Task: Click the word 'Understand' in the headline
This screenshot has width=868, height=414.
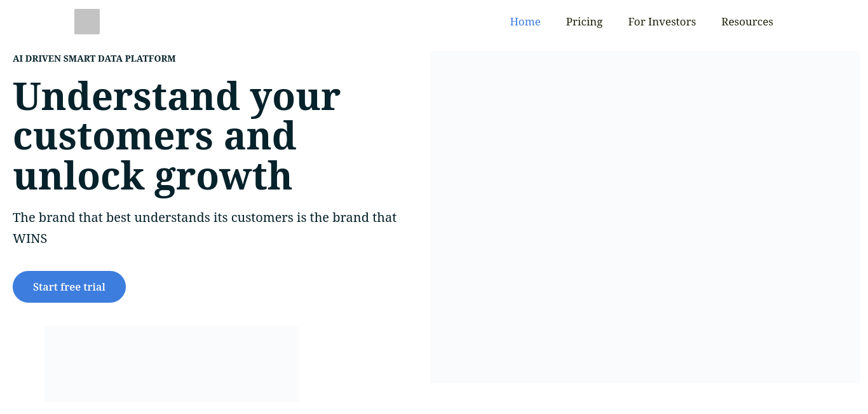Action: tap(126, 96)
